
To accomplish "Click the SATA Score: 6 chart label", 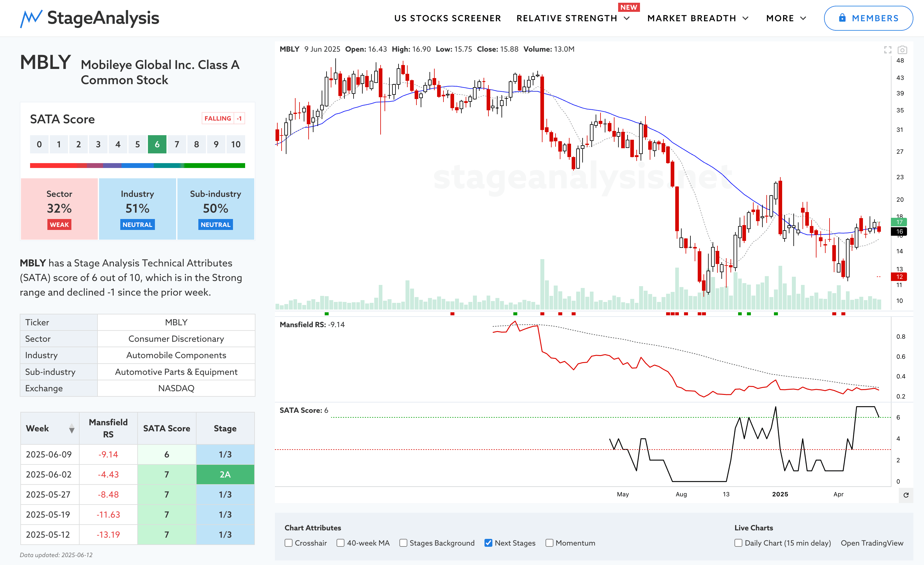I will [x=304, y=410].
